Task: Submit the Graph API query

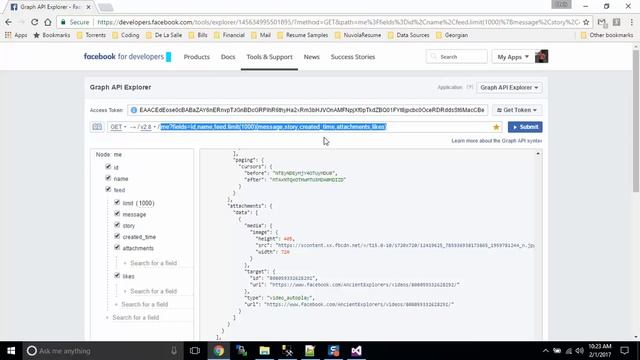Action: tap(525, 127)
